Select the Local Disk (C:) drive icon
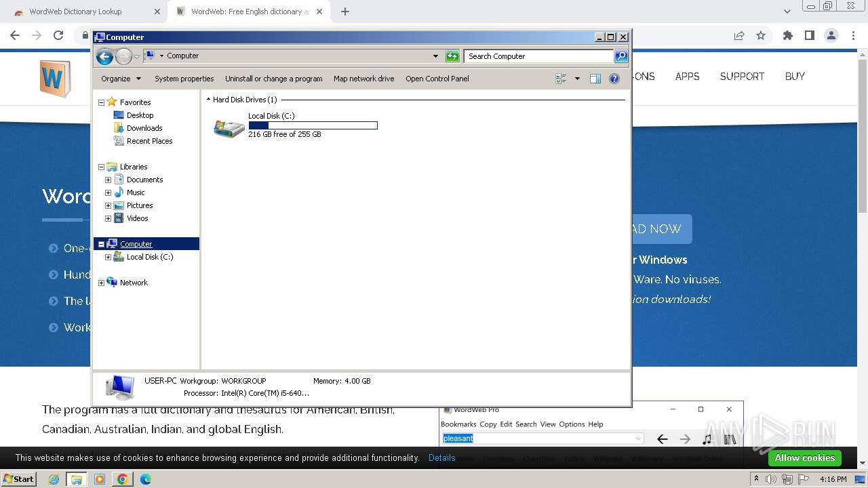The width and height of the screenshot is (868, 488). [229, 128]
